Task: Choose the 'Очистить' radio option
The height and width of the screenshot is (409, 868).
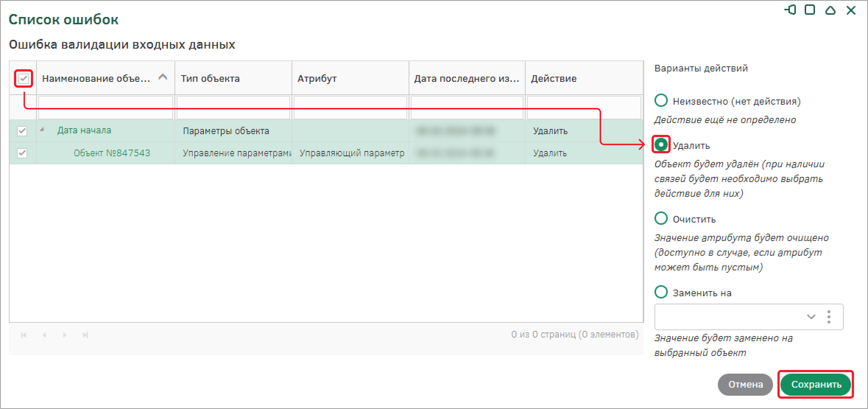Action: [661, 218]
